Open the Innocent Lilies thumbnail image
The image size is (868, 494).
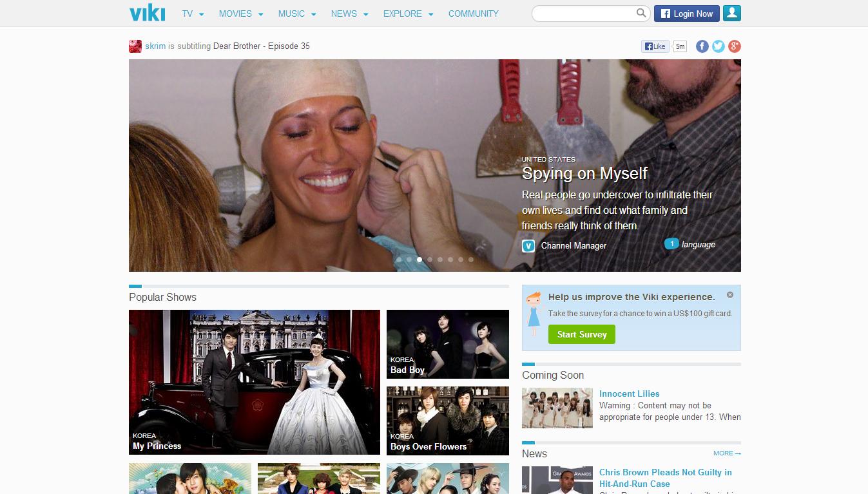557,408
